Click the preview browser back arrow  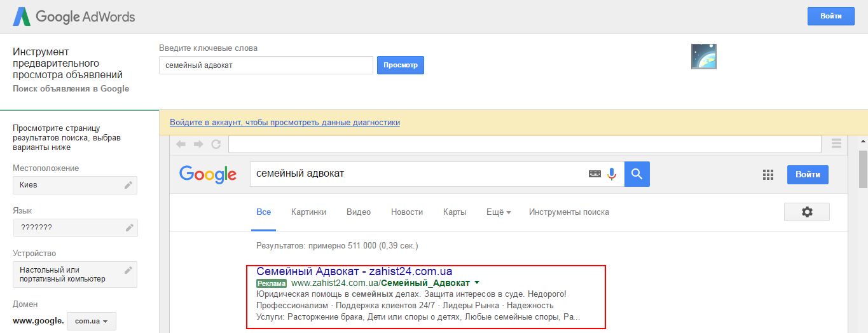181,144
